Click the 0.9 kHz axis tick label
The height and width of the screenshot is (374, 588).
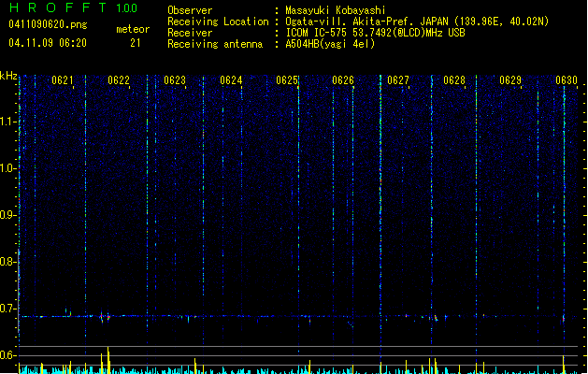7,215
